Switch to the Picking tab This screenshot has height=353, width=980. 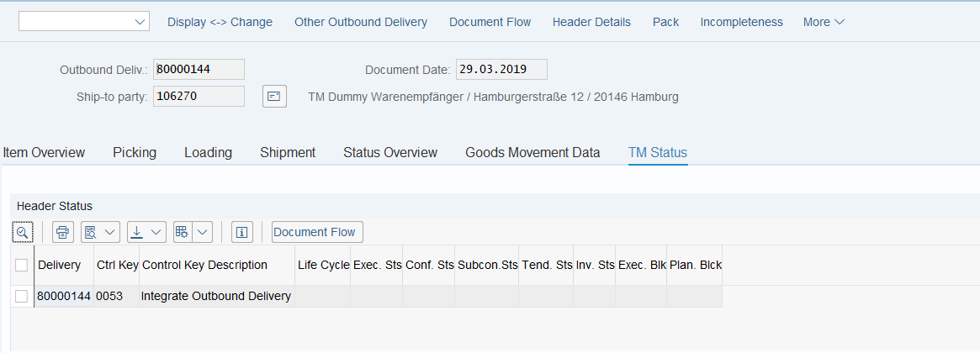tap(135, 152)
